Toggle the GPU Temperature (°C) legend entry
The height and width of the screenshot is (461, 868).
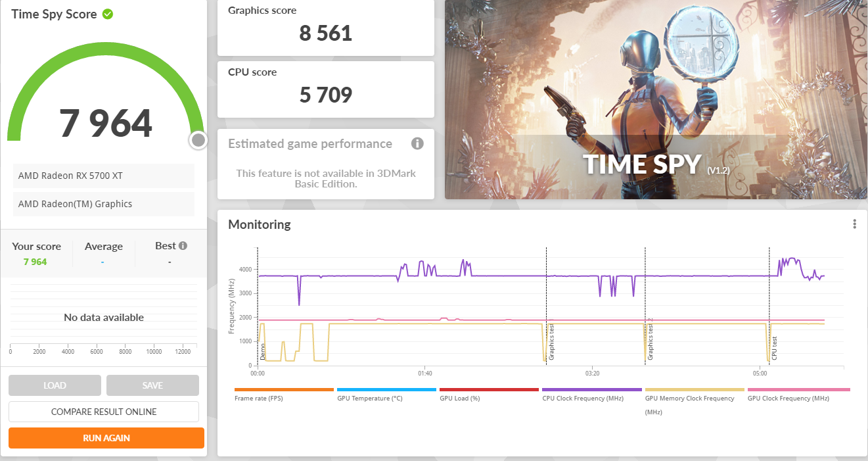pos(386,395)
